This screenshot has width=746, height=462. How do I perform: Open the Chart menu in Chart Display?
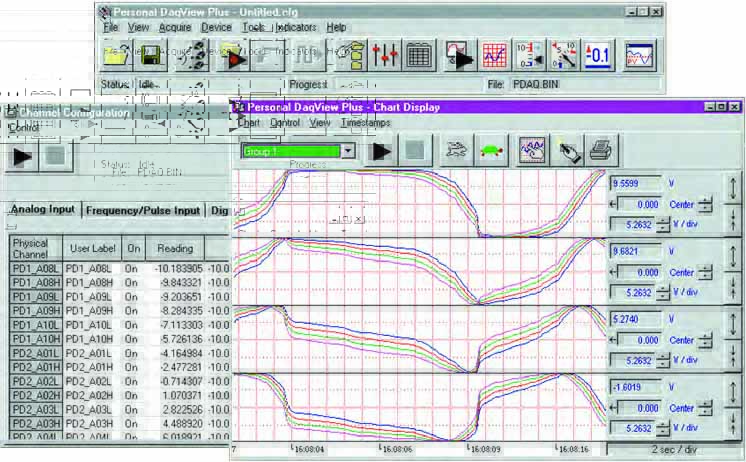point(249,123)
